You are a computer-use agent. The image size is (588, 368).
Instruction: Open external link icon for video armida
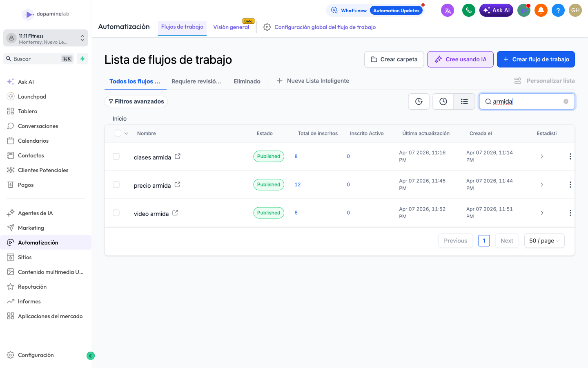[x=175, y=213]
